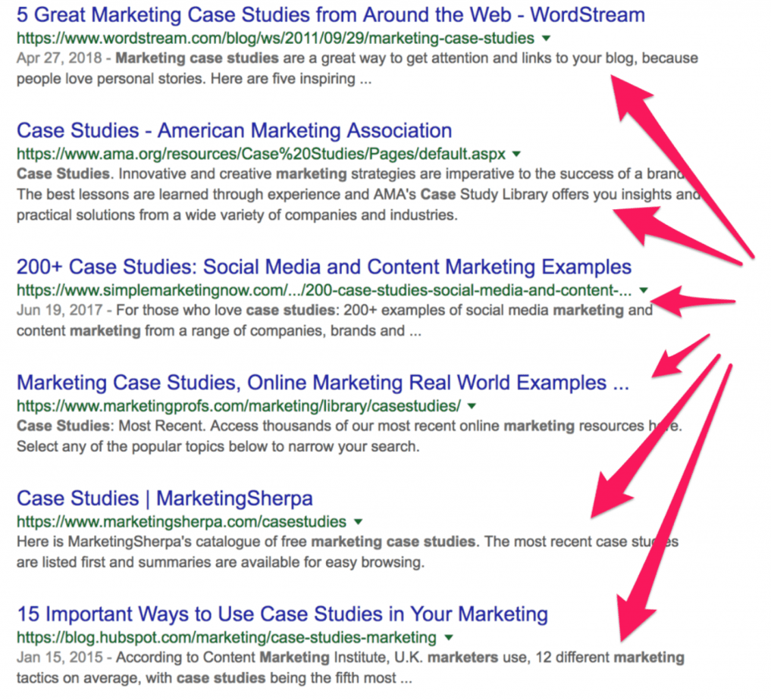Open the MarketingProfs Online Marketing Real World Examples result

pos(323,383)
